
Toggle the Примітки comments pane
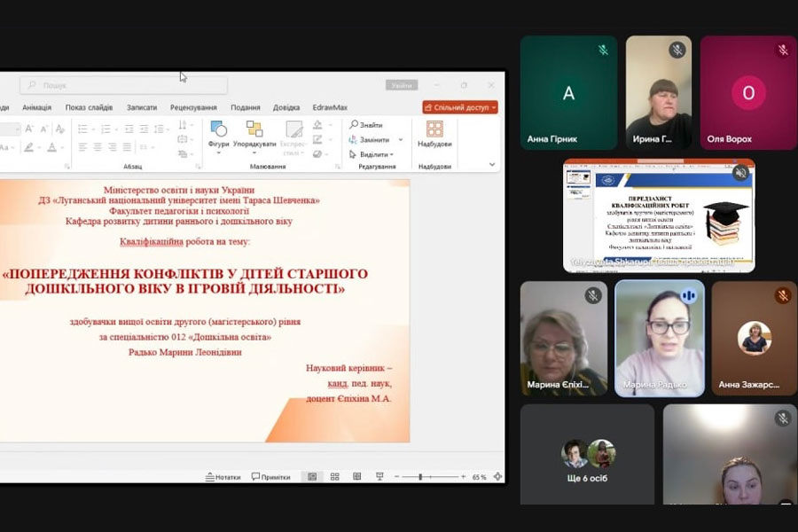[x=270, y=477]
